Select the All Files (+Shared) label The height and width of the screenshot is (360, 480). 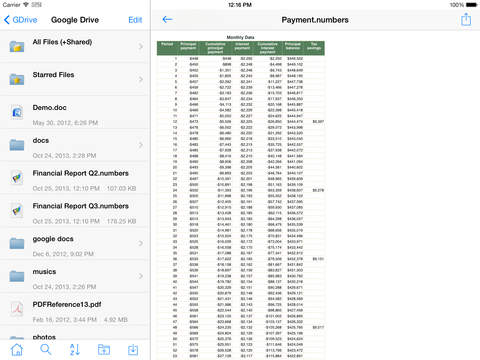[62, 42]
